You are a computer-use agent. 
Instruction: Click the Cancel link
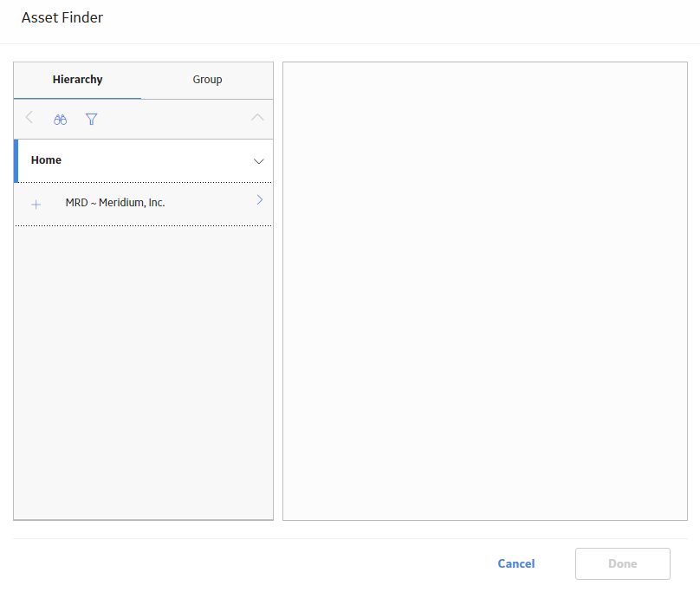[x=516, y=564]
